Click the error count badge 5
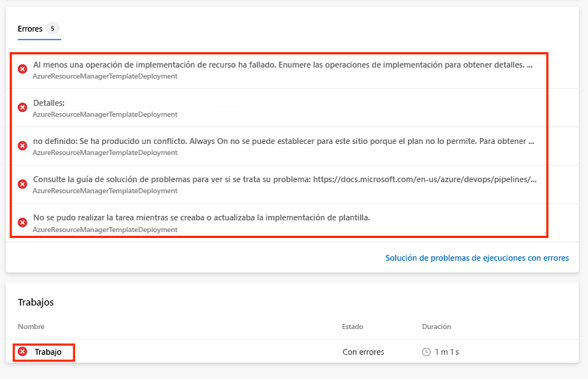Image resolution: width=588 pixels, height=379 pixels. (52, 29)
